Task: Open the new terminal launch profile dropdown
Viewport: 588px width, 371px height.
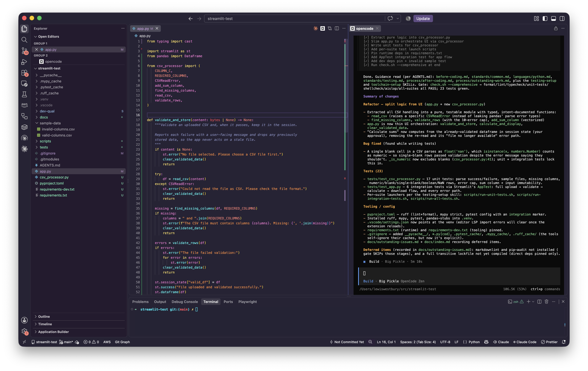Action: click(x=533, y=302)
